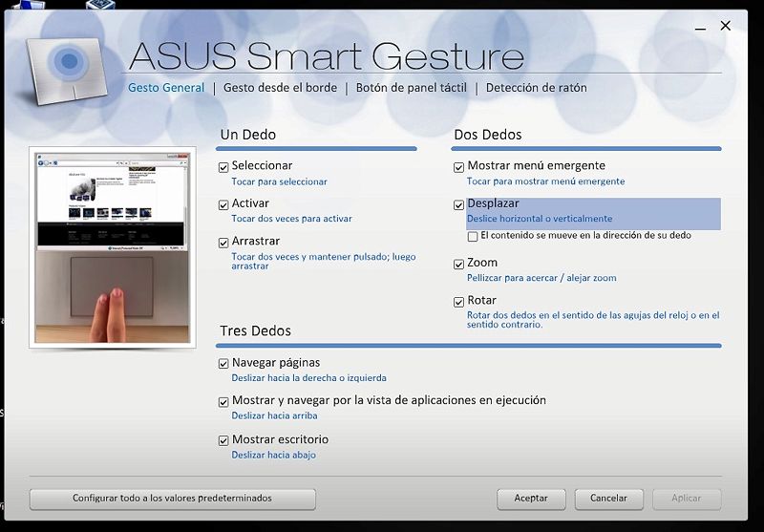Click the 'Tres Dedos' section heading

coord(255,330)
